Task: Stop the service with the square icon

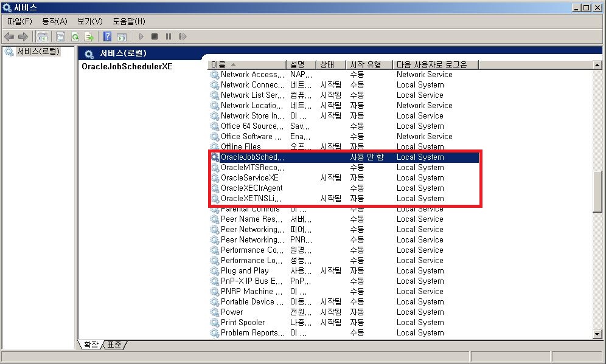Action: click(x=155, y=36)
